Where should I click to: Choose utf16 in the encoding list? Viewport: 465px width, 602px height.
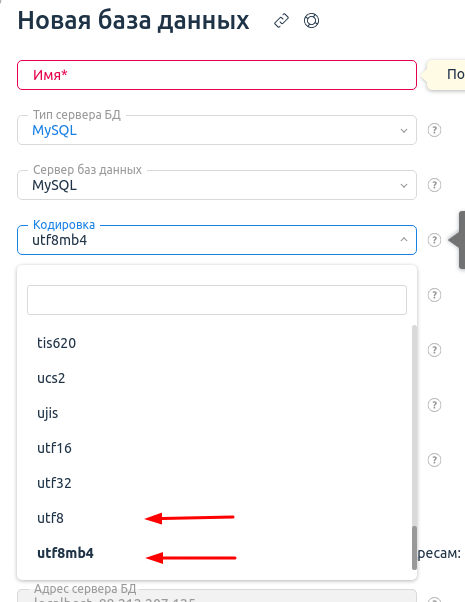(217, 448)
